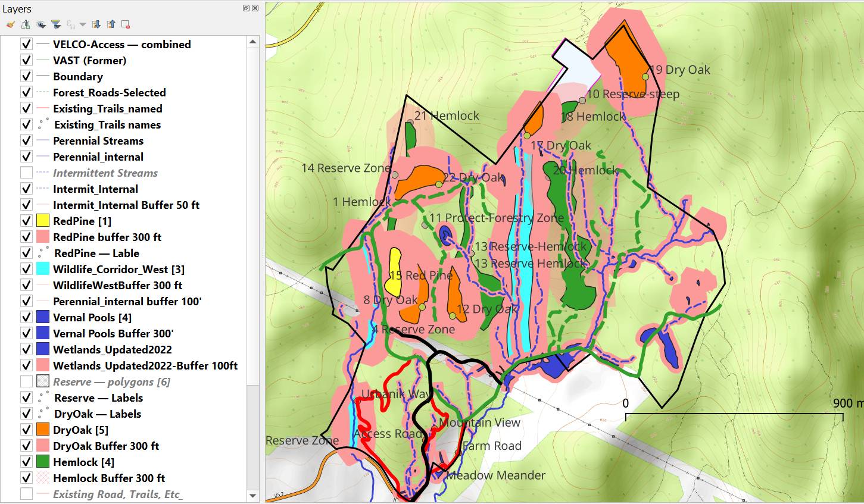The width and height of the screenshot is (864, 504).
Task: Select the Existing_Trails_named layer
Action: (107, 108)
